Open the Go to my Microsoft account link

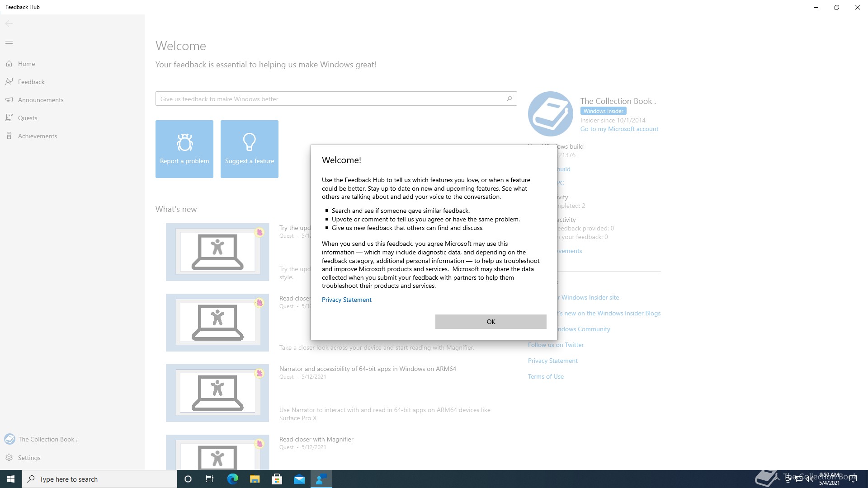(619, 129)
